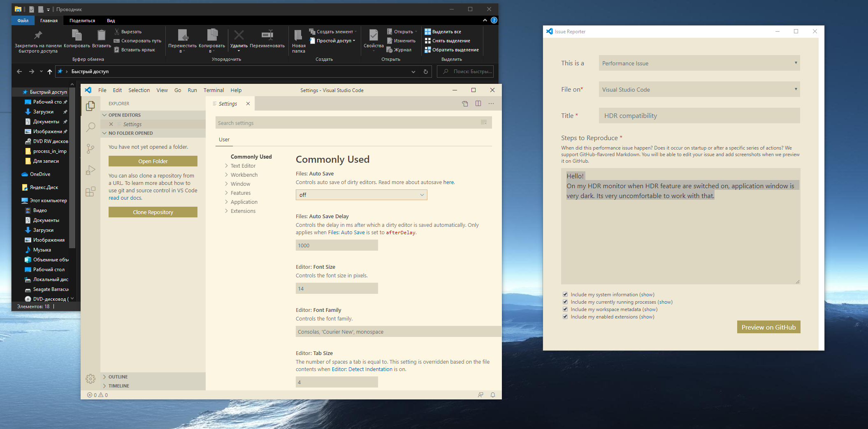This screenshot has height=429, width=868.
Task: Open the Files: Auto Save dropdown
Action: [361, 194]
